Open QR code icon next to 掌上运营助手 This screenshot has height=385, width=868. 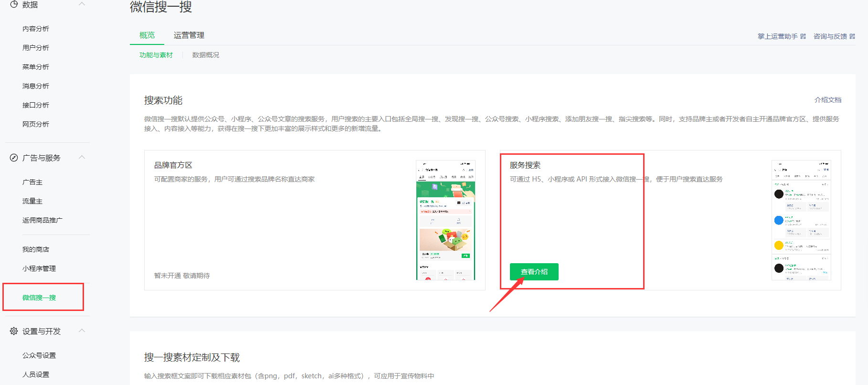(803, 36)
